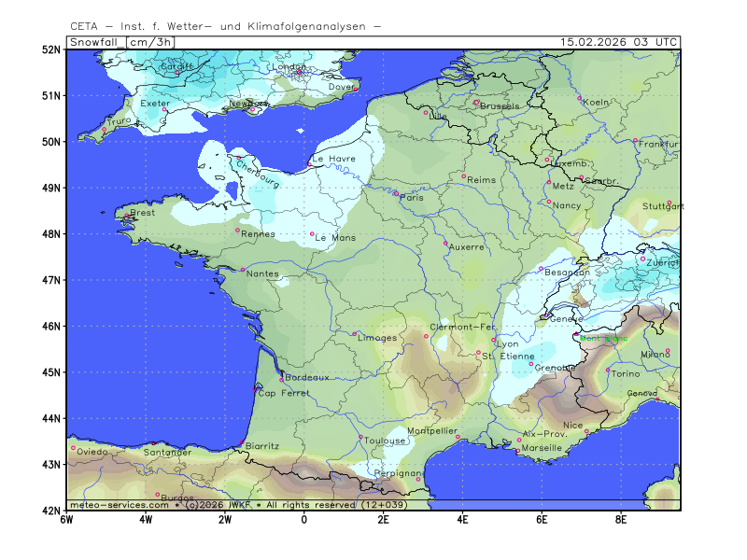
Task: Open the meteo-services.com copyright link
Action: tap(119, 505)
